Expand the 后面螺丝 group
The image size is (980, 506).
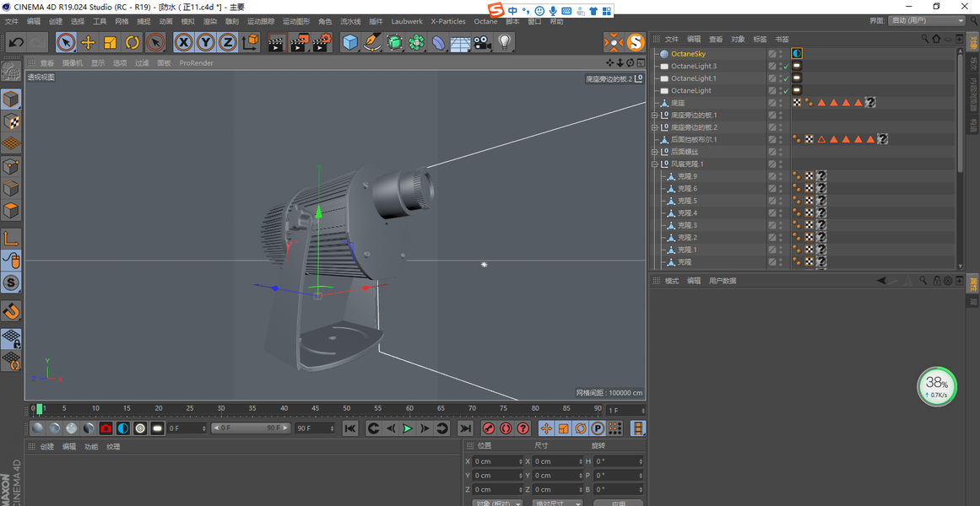tap(655, 152)
